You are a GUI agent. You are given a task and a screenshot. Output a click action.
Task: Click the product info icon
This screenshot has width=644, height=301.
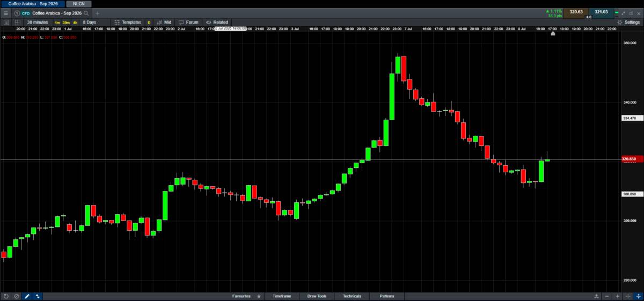click(17, 13)
